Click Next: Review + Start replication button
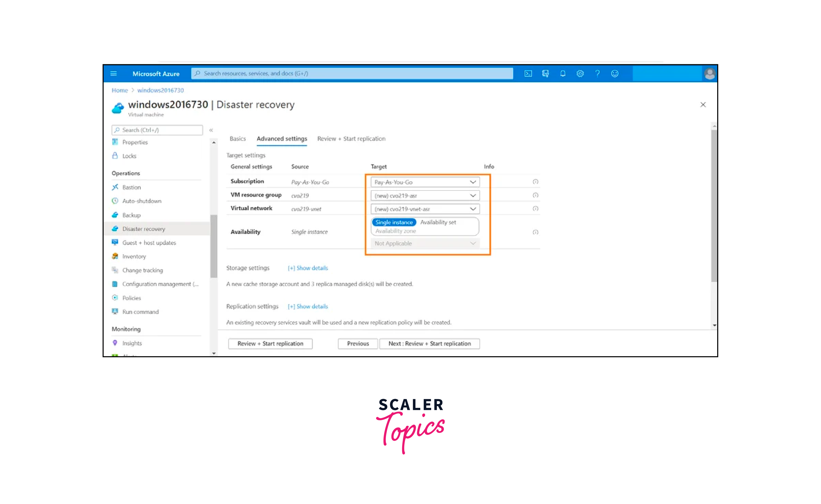Viewport: 821px width, 504px height. click(x=429, y=344)
